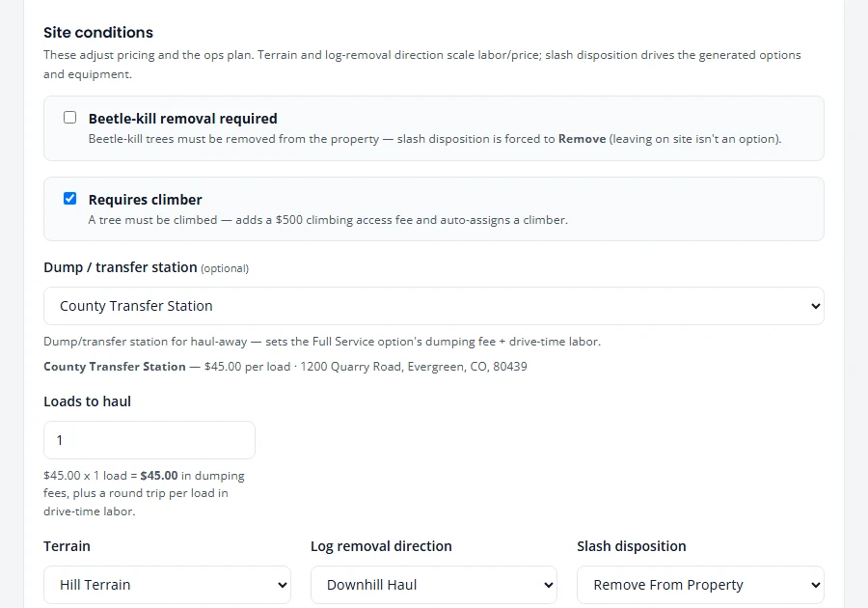Viewport: 868px width, 608px height.
Task: Open the Terrain dropdown showing Hill Terrain
Action: coord(167,585)
